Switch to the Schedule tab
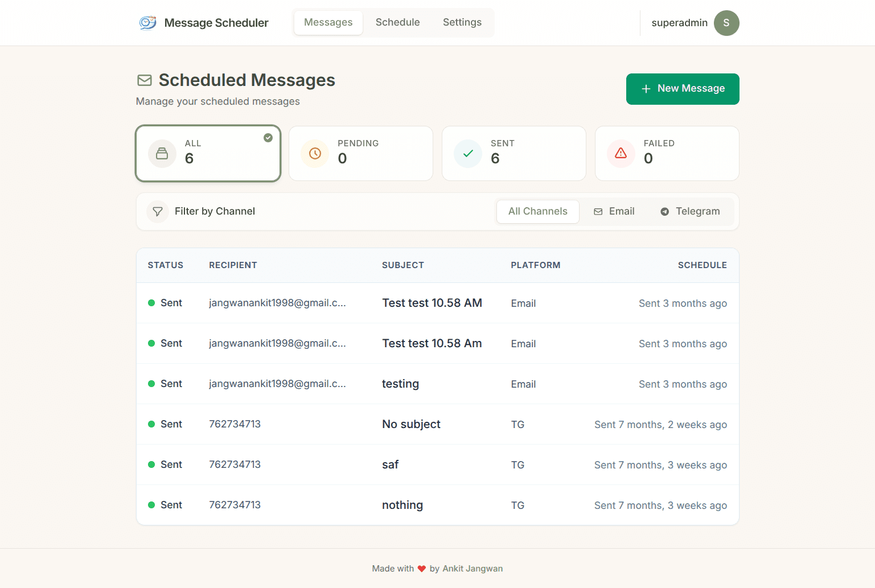 tap(398, 23)
